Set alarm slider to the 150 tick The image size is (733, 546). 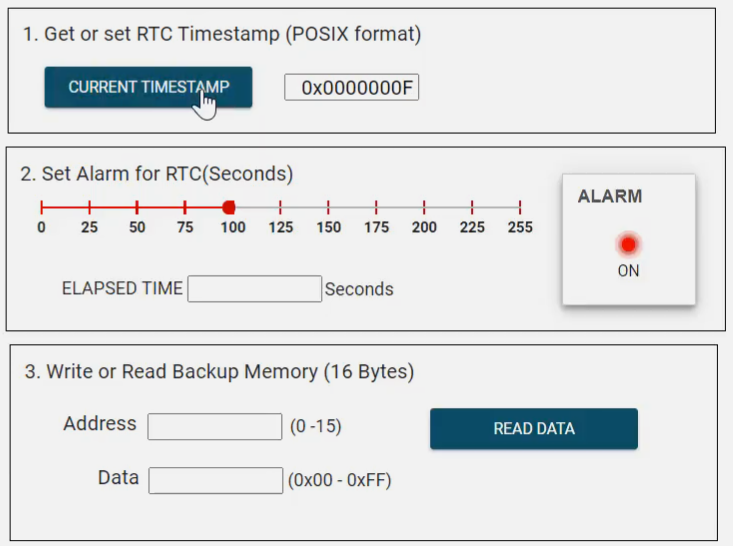click(328, 207)
